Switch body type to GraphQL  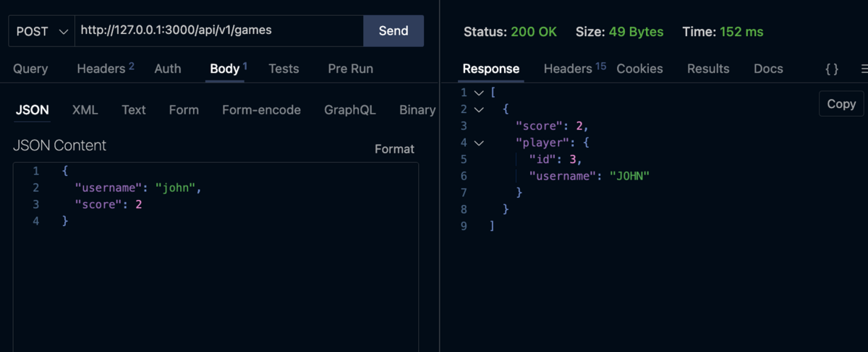tap(350, 110)
